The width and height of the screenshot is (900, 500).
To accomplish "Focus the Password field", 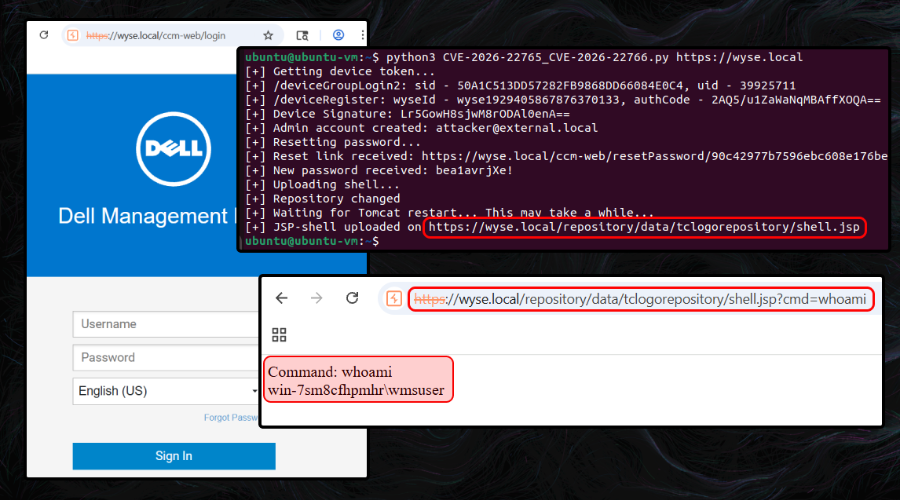I will [x=166, y=358].
